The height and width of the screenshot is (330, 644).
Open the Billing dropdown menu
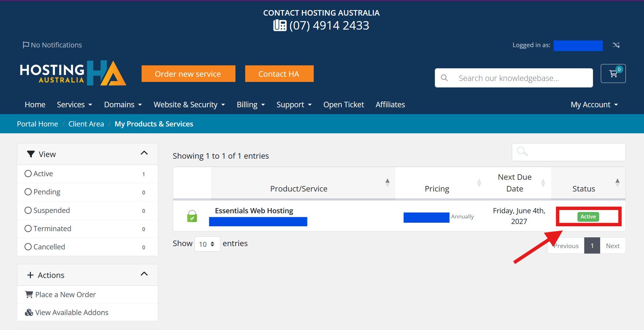click(251, 105)
